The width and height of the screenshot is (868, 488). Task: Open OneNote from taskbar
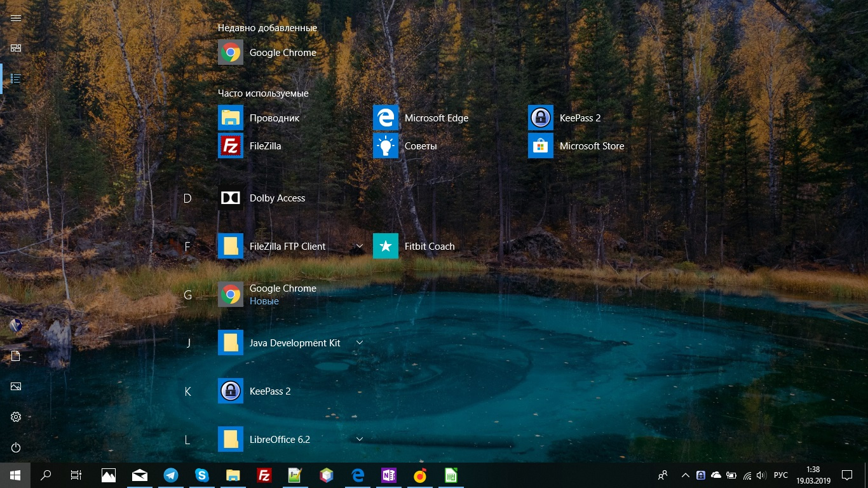click(x=389, y=475)
